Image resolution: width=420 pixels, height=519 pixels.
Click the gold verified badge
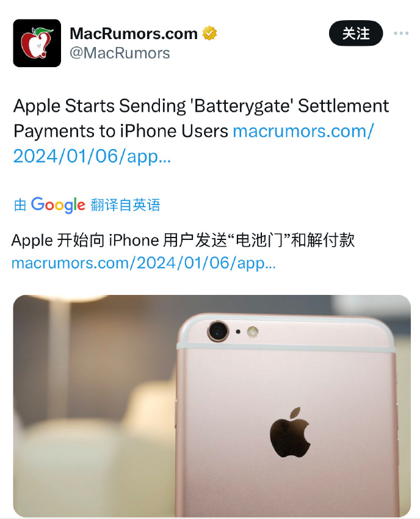(209, 34)
